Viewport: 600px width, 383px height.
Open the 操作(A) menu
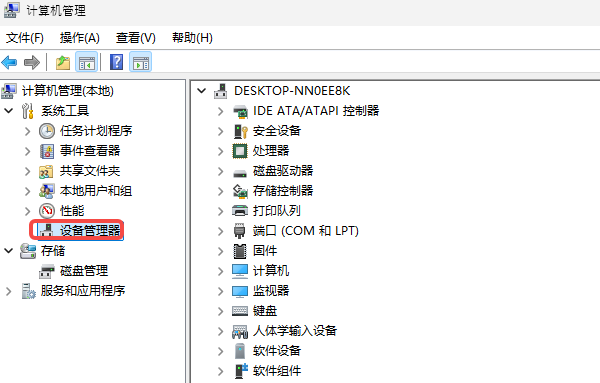point(80,38)
